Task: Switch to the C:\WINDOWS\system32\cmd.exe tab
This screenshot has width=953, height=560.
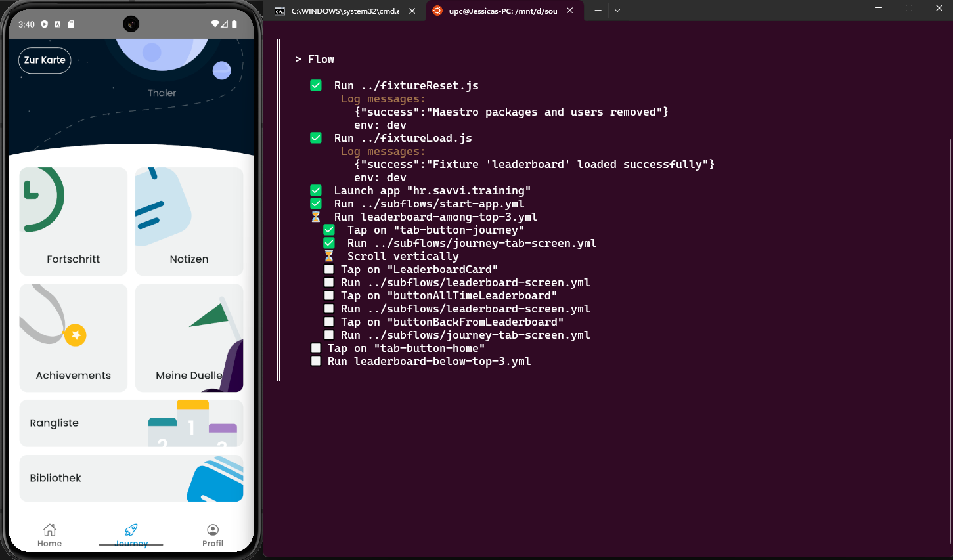Action: click(x=345, y=11)
